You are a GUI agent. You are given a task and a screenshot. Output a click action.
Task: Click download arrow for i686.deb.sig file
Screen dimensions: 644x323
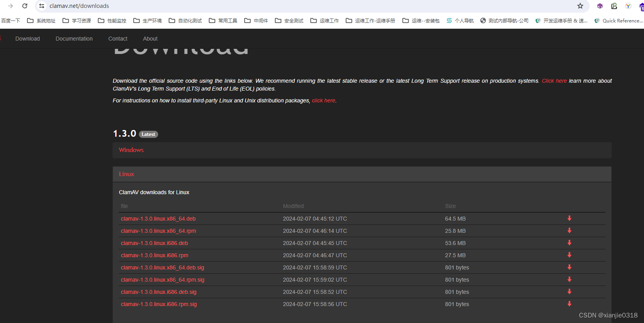(569, 291)
